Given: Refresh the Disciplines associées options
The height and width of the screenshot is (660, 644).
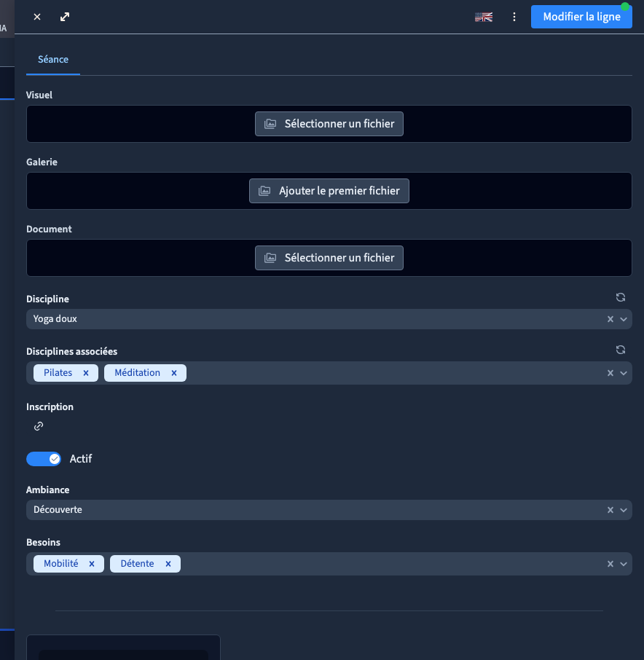Looking at the screenshot, I should (x=621, y=350).
